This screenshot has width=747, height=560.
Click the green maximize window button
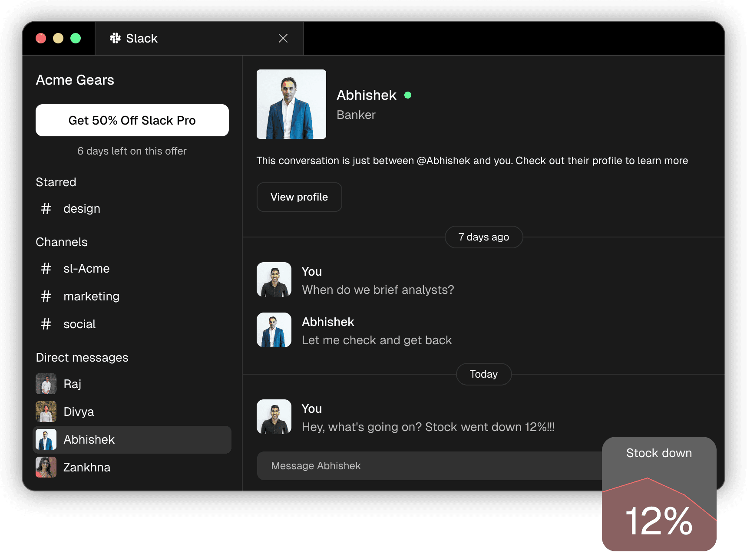tap(76, 38)
